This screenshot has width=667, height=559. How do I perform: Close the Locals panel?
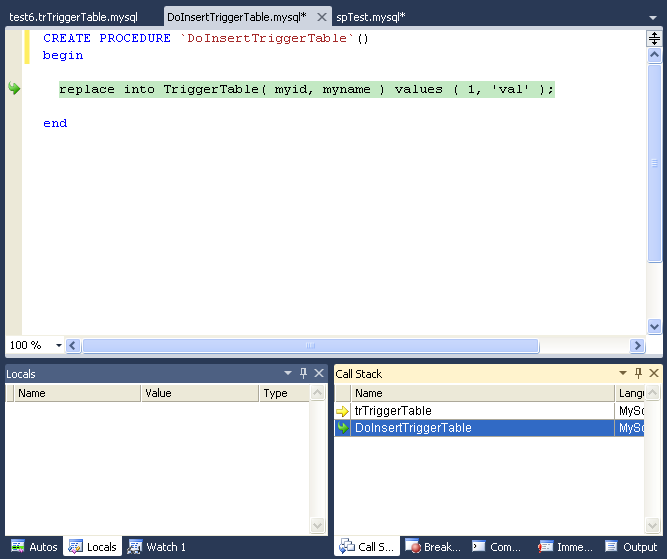tap(319, 374)
